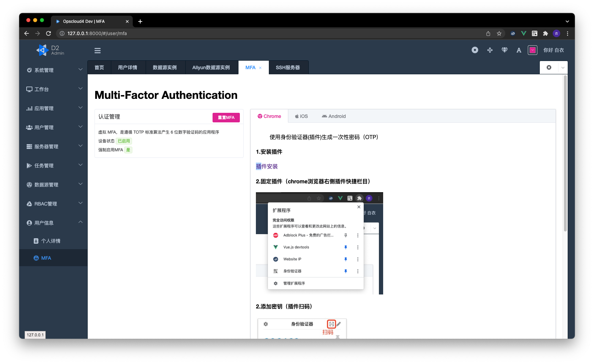Open the Chrome extensions puzzle menu

pyautogui.click(x=546, y=33)
